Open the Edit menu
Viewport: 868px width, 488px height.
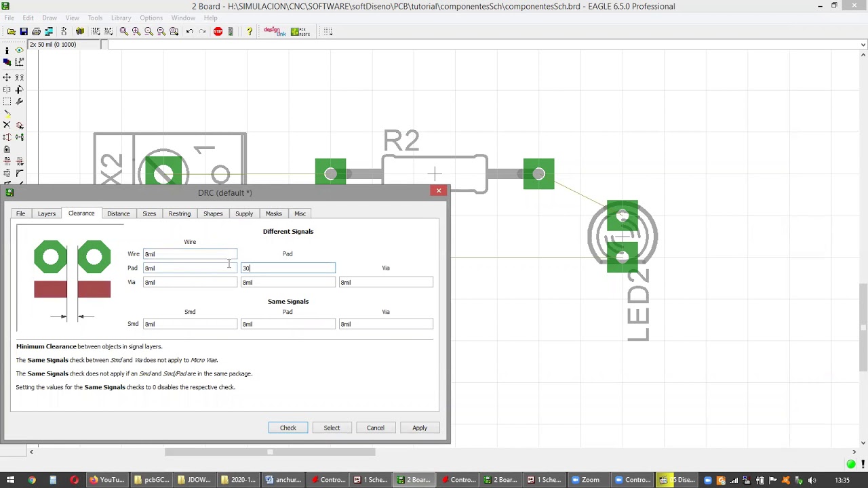coord(28,18)
